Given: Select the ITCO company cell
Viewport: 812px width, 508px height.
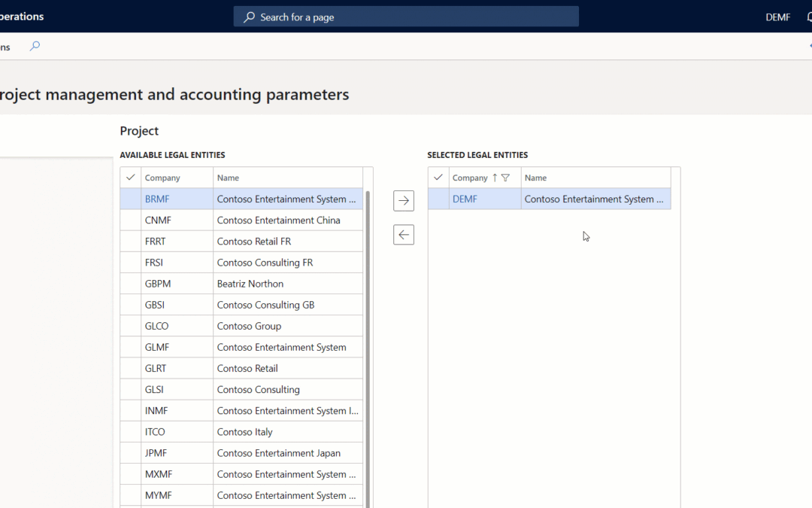Looking at the screenshot, I should click(177, 432).
